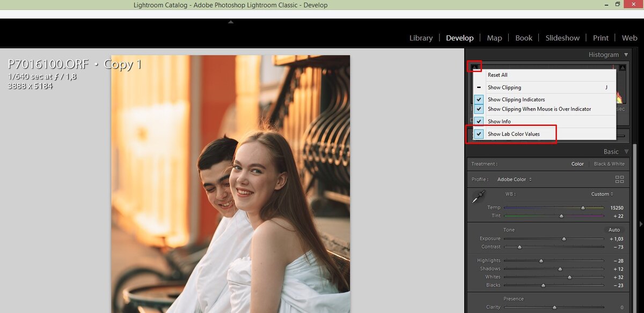Click the Exposure value + 1,03
644x313 pixels.
coord(617,239)
